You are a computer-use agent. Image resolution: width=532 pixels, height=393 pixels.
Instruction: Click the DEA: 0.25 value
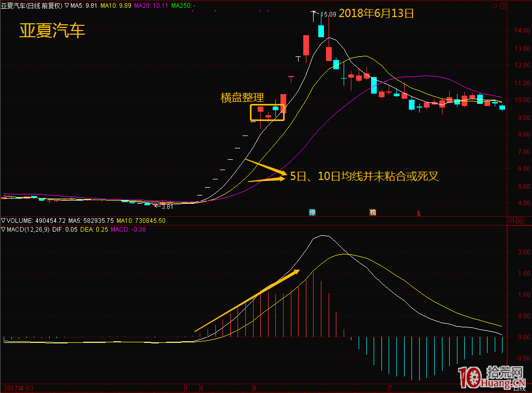94,230
